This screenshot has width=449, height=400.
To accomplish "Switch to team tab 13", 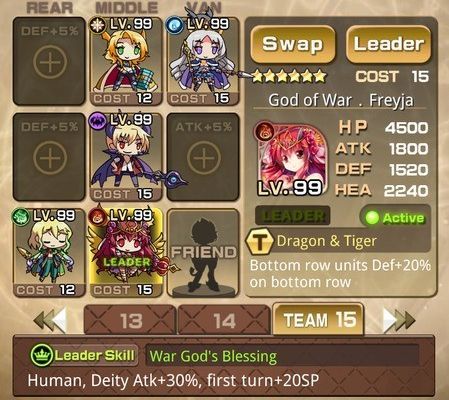I will (x=130, y=320).
